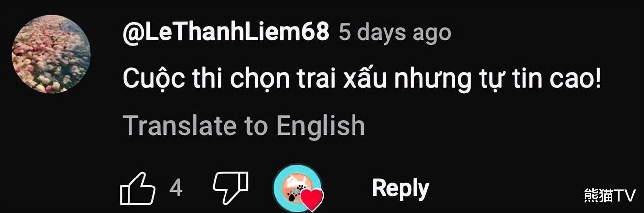Click the creator heart avatar badge
Screen dimensions: 644x213
click(298, 188)
